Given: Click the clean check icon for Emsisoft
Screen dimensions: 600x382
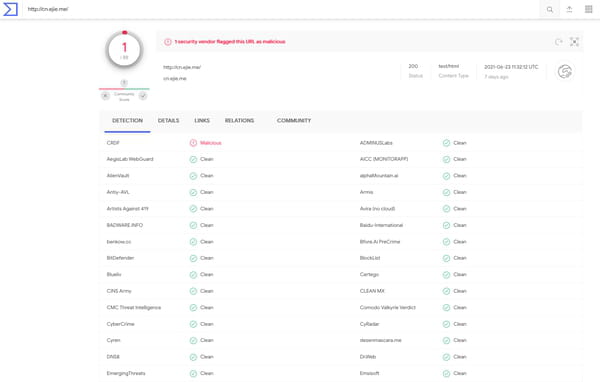Looking at the screenshot, I should pyautogui.click(x=446, y=373).
